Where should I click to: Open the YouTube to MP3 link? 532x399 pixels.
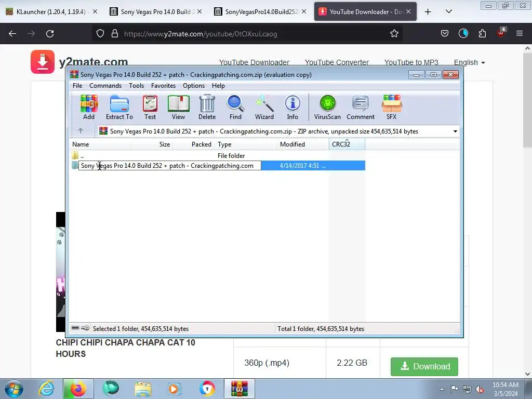[x=411, y=62]
